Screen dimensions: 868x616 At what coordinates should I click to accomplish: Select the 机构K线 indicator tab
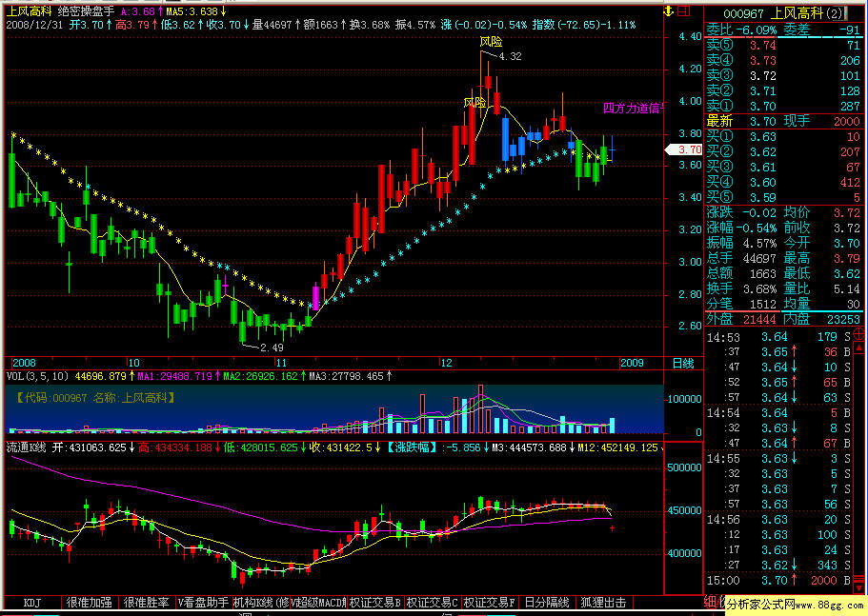[261, 603]
